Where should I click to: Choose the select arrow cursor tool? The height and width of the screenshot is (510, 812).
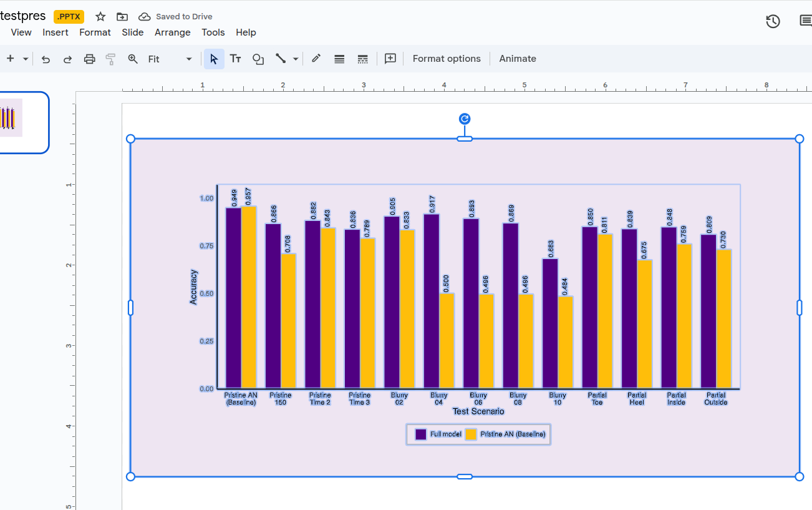point(214,59)
